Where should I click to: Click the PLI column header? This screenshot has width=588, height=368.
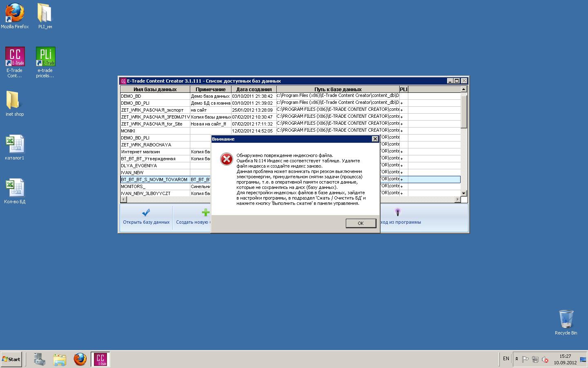(404, 89)
